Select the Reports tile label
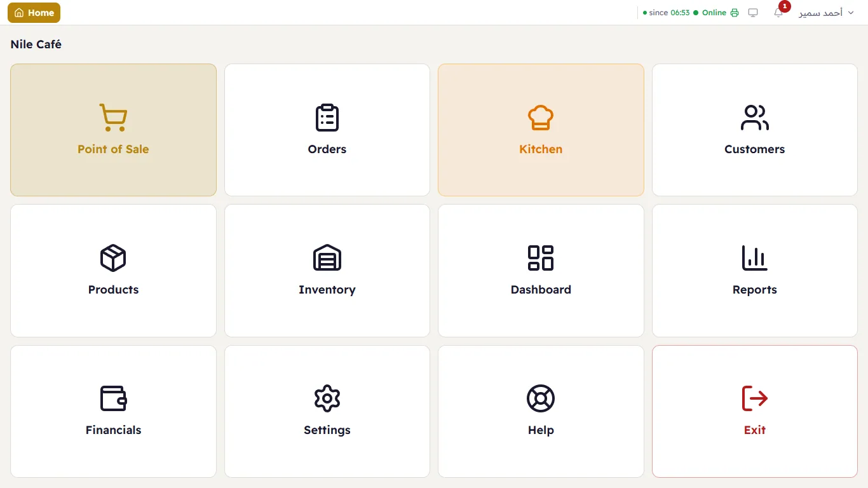Screen dimensions: 868x488 coord(755,290)
